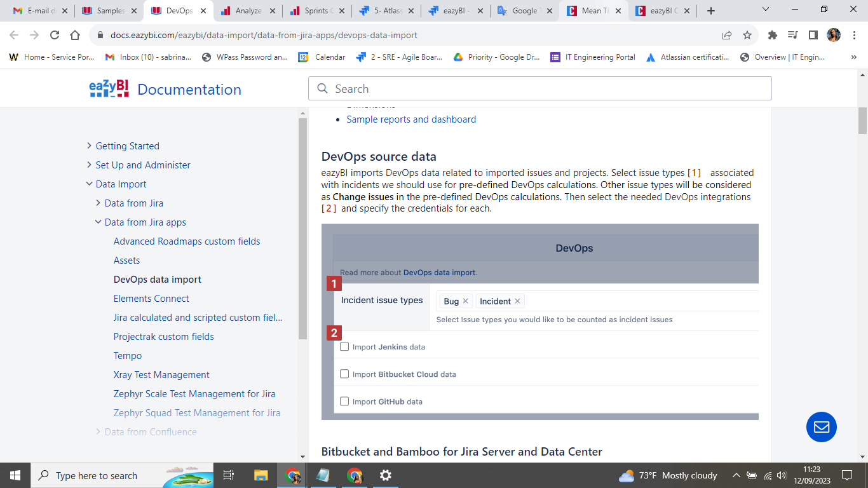Open Task View in the taskbar
Screen dimensions: 868x488
click(229, 475)
